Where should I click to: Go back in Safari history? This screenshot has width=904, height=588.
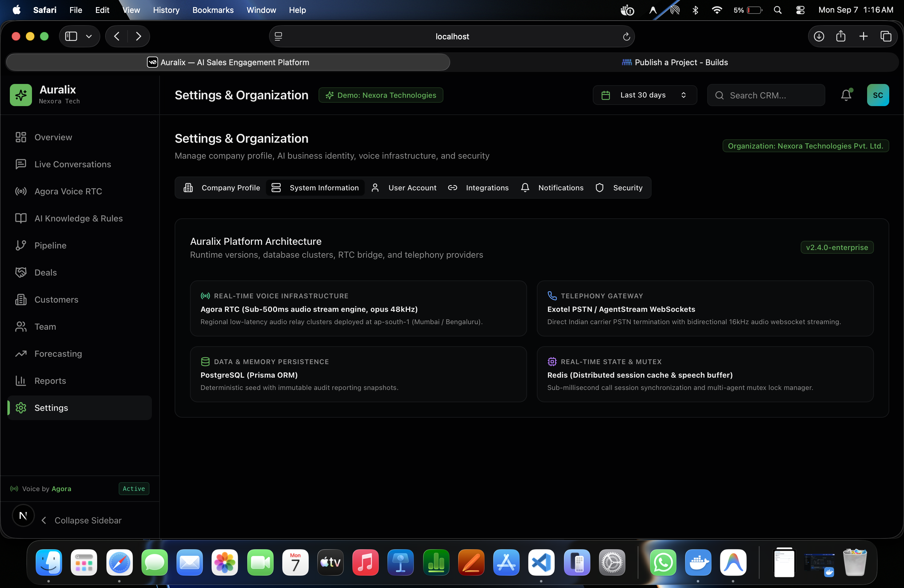[117, 36]
